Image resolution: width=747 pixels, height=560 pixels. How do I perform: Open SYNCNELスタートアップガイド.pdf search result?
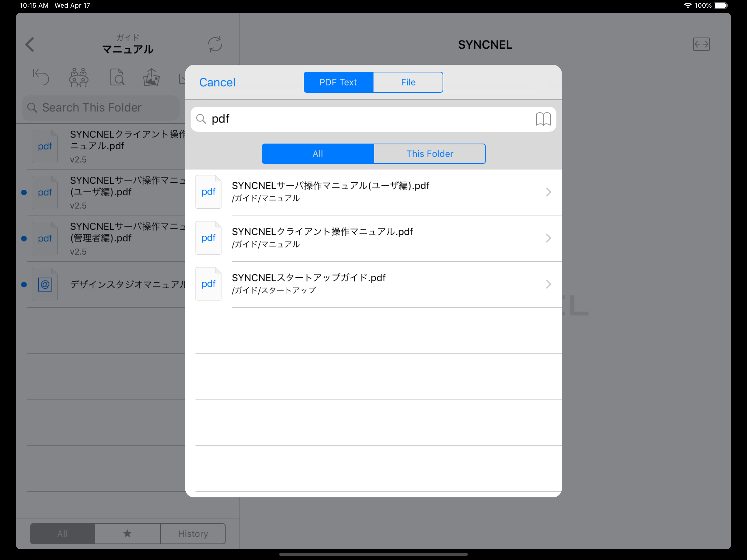click(373, 284)
